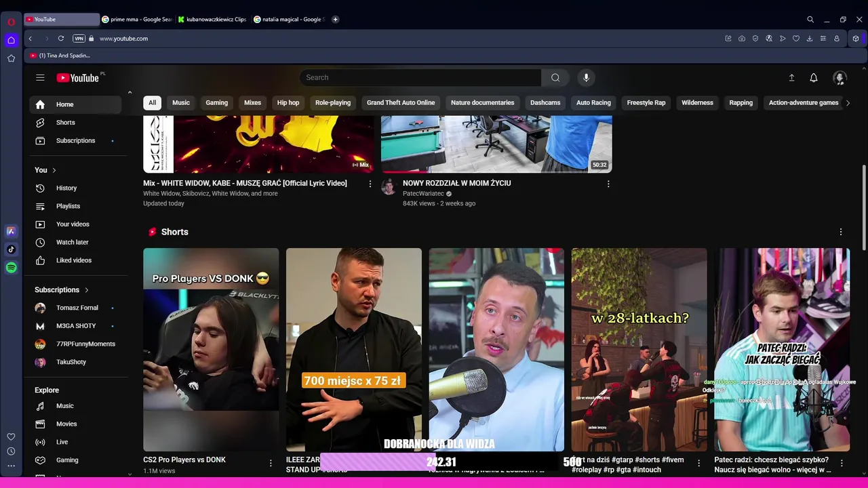Click the site lock security icon
This screenshot has height=488, width=868.
(92, 39)
